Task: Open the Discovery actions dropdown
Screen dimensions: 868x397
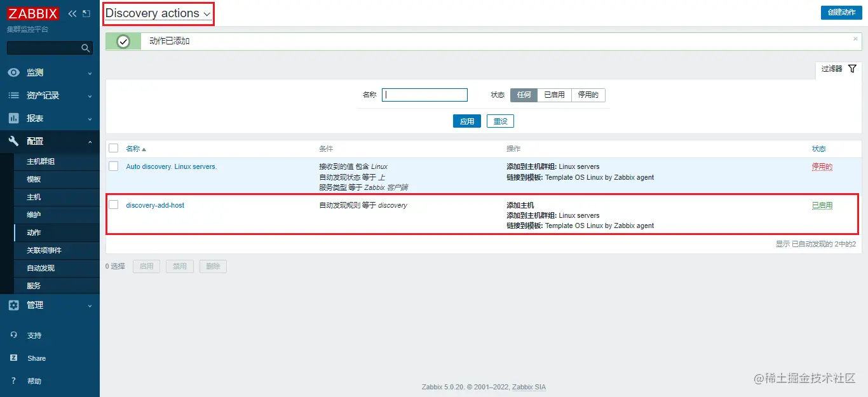Action: point(158,13)
